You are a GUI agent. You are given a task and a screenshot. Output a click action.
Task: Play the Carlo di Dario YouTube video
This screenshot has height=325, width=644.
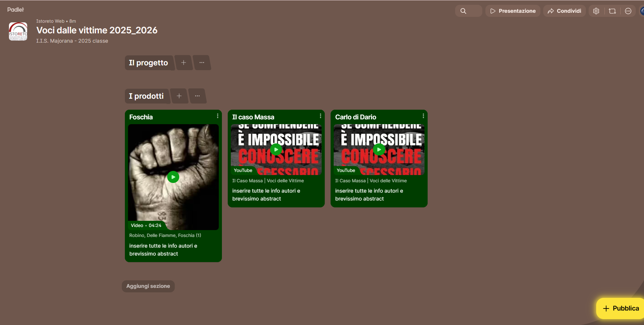click(x=379, y=150)
